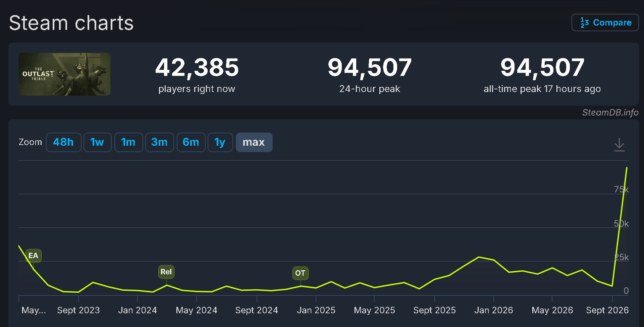Click the Sept 2023 axis label
The height and width of the screenshot is (327, 644).
[x=78, y=310]
